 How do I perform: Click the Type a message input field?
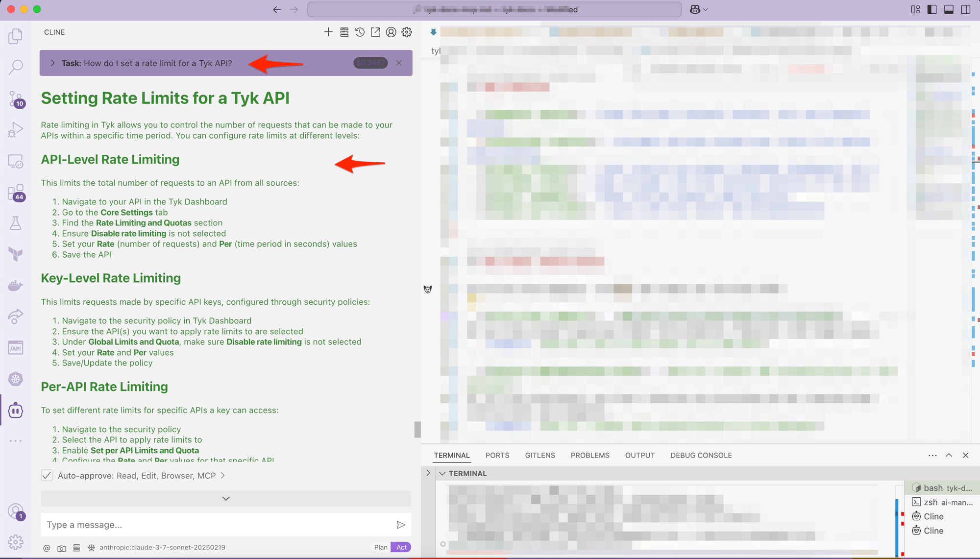coord(216,525)
